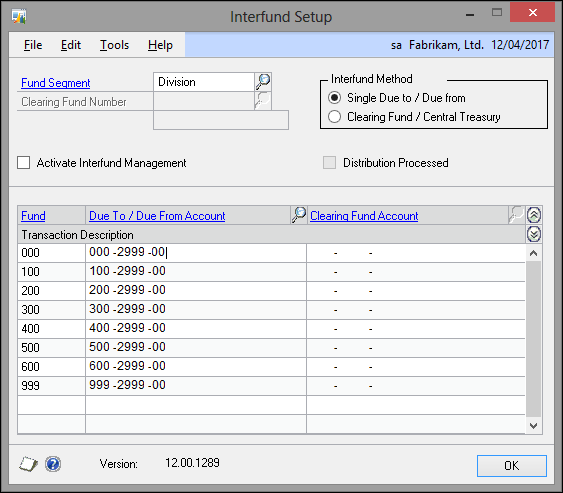
Task: Expand grid rows with the double down chevron
Action: click(x=534, y=234)
